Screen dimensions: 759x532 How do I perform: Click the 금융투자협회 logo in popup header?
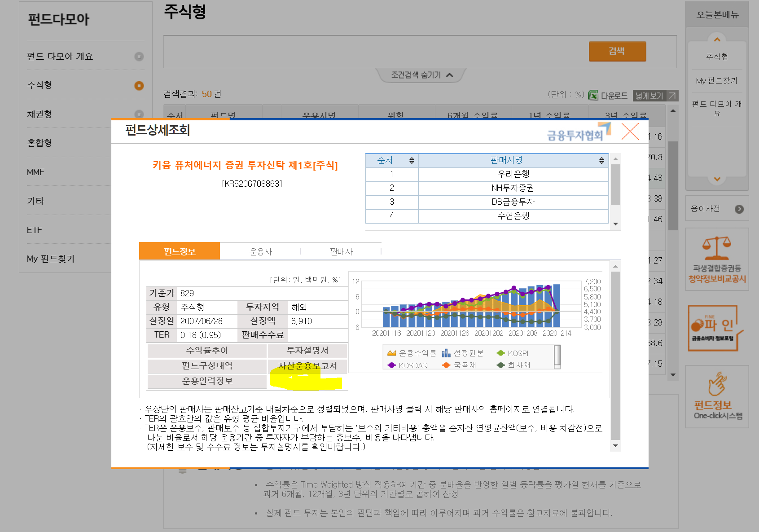pos(579,132)
